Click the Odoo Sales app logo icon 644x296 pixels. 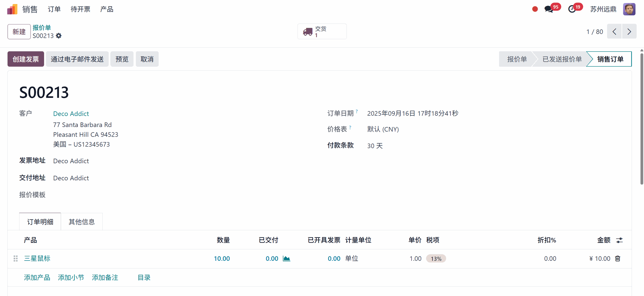point(12,9)
